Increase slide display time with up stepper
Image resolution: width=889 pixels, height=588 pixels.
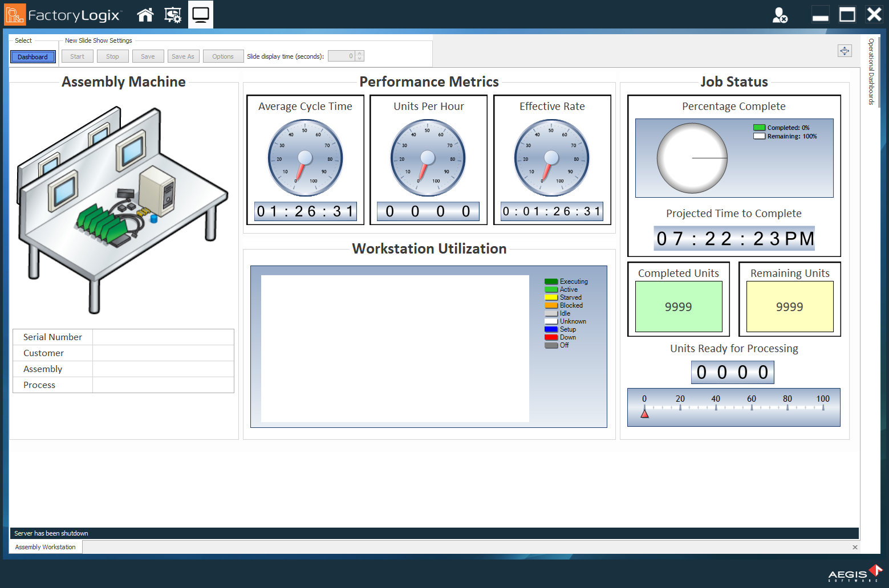359,53
